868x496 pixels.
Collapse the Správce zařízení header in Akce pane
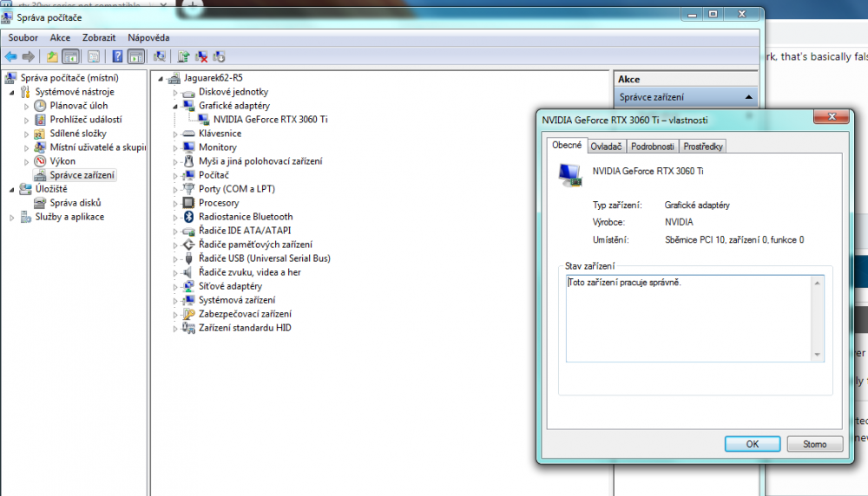click(x=747, y=97)
